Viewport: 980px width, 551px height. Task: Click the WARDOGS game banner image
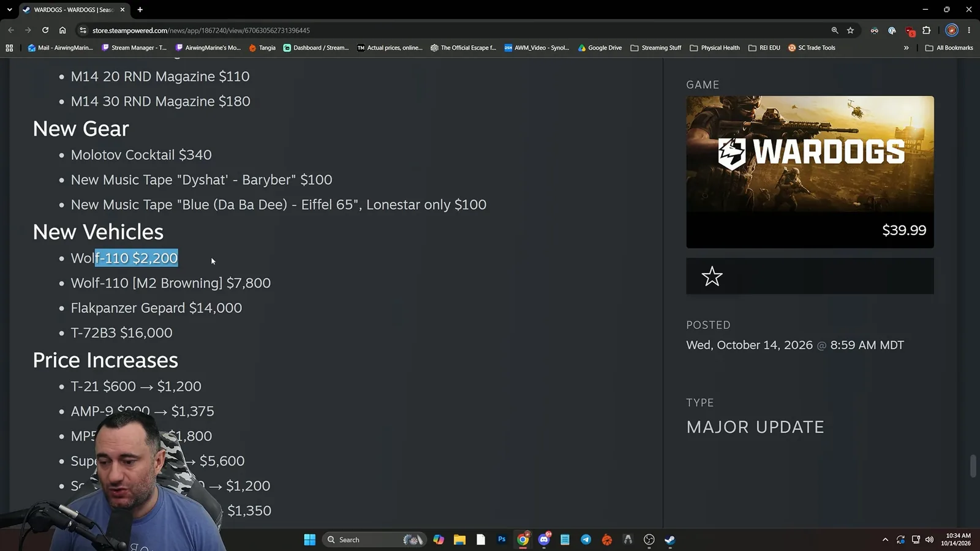[810, 154]
